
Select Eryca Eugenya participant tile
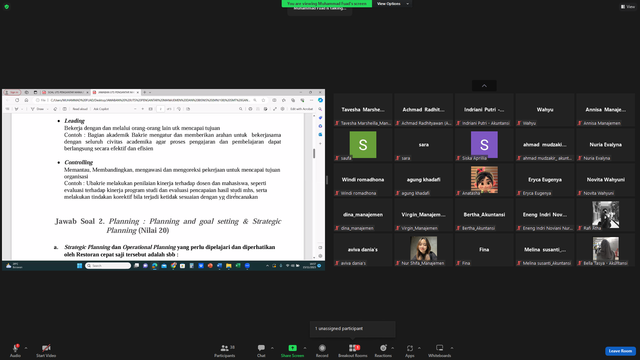click(x=544, y=180)
